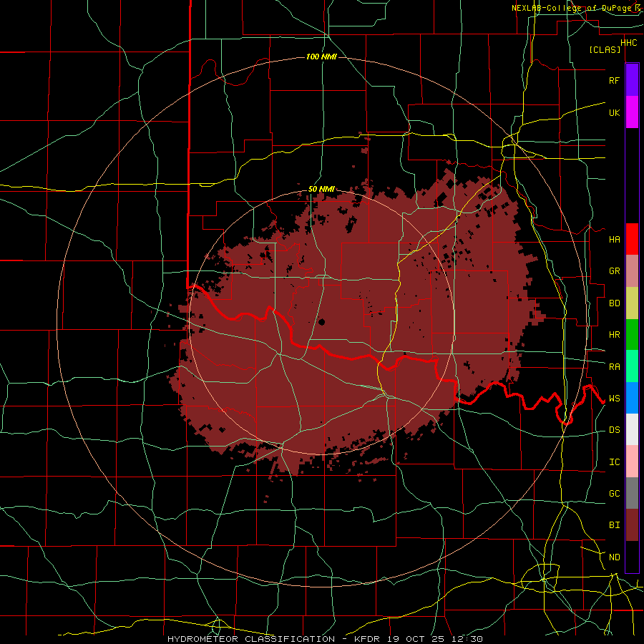This screenshot has height=644, width=644.
Task: Click the WS blue legend swatch
Action: tap(632, 398)
